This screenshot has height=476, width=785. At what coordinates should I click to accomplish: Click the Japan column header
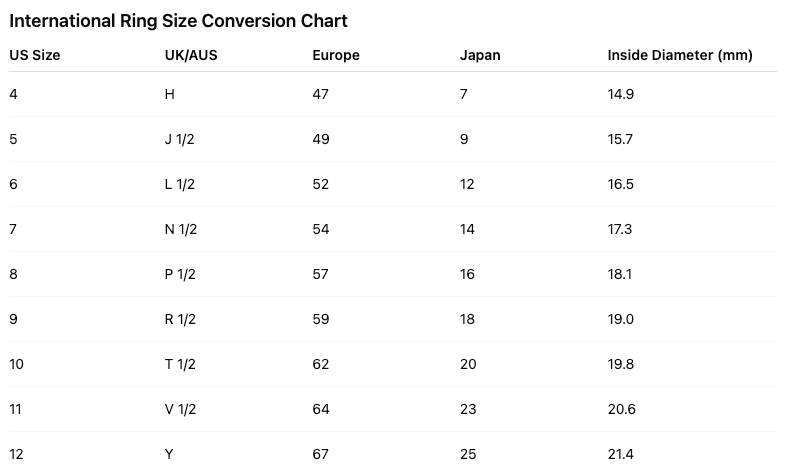click(480, 55)
